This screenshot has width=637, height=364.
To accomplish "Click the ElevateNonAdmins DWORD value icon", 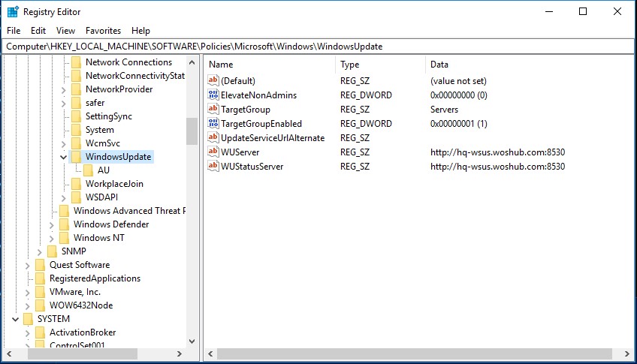I will coord(213,95).
